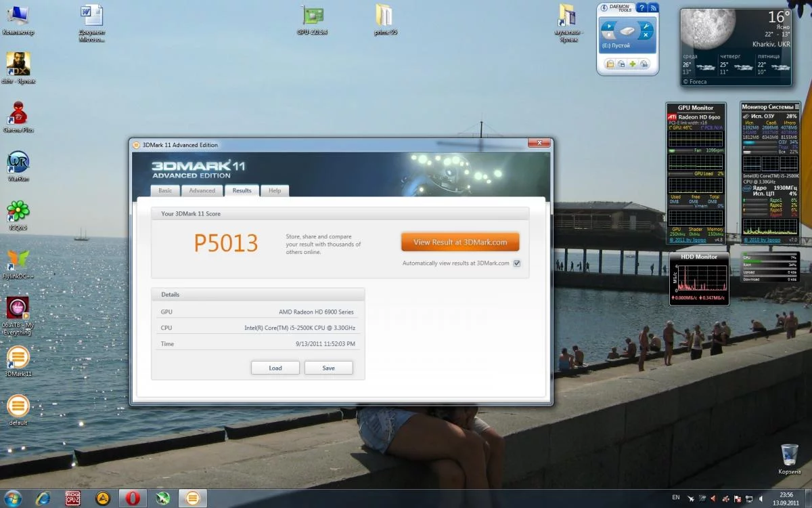This screenshot has width=812, height=508.
Task: Launch the Deus Ex dxhr shortcut
Action: [18, 67]
